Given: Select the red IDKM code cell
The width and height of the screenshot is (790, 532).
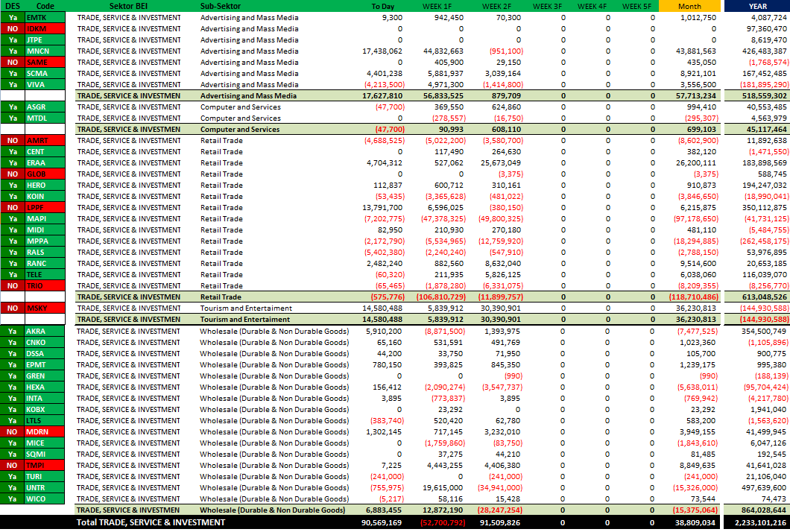Looking at the screenshot, I should tap(45, 29).
